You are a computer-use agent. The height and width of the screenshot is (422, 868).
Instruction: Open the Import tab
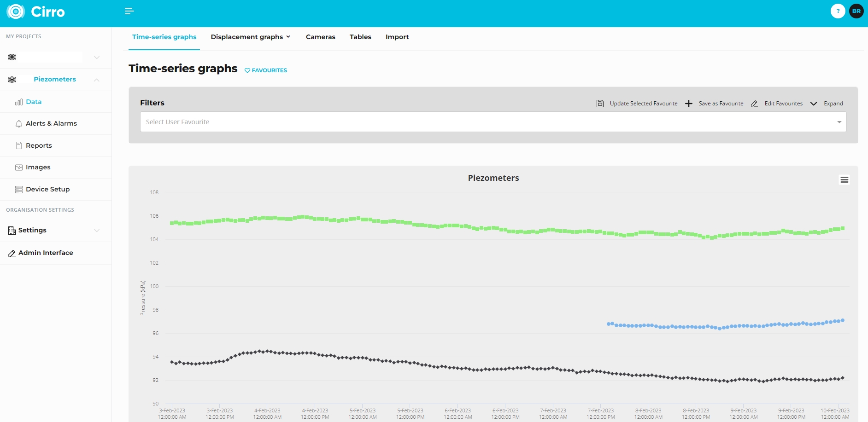(x=397, y=37)
